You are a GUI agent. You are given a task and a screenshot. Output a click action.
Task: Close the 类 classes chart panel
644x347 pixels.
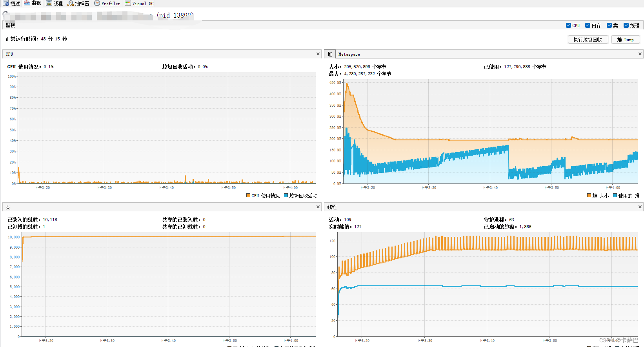point(318,207)
